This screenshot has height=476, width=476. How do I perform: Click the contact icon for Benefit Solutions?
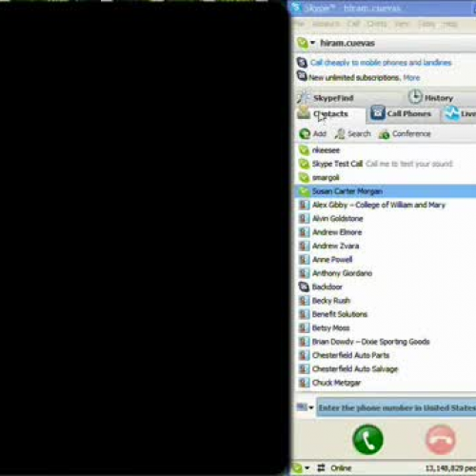304,314
